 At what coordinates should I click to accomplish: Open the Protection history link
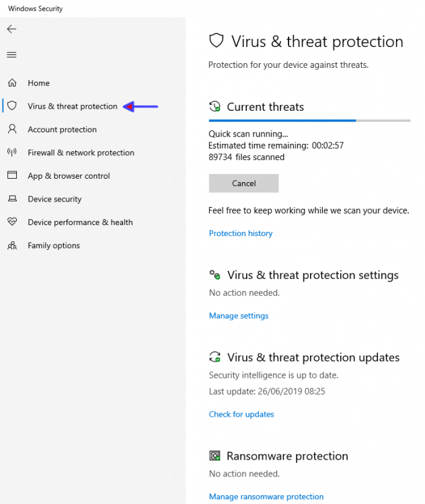(x=241, y=233)
